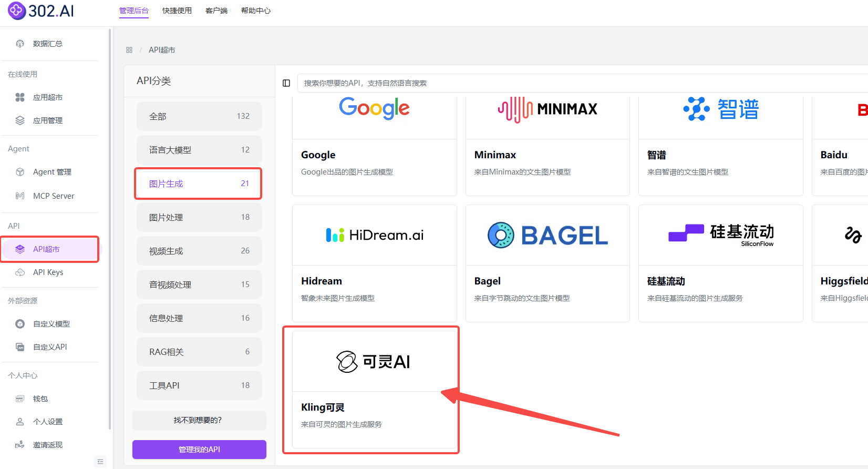
Task: Open the Minimax API card
Action: click(547, 146)
